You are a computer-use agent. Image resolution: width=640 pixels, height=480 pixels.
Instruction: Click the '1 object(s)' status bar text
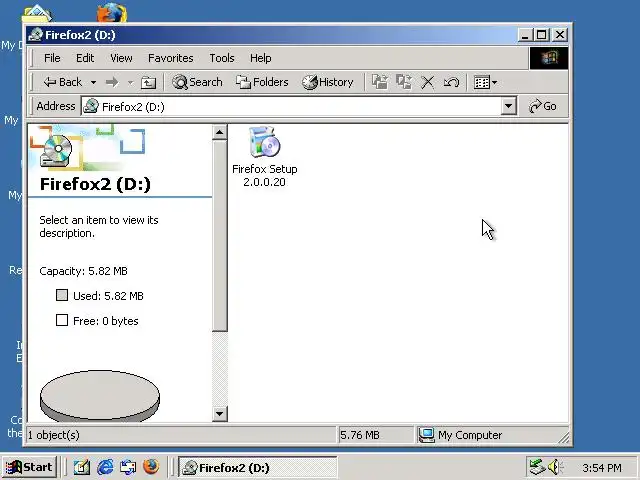click(x=53, y=435)
